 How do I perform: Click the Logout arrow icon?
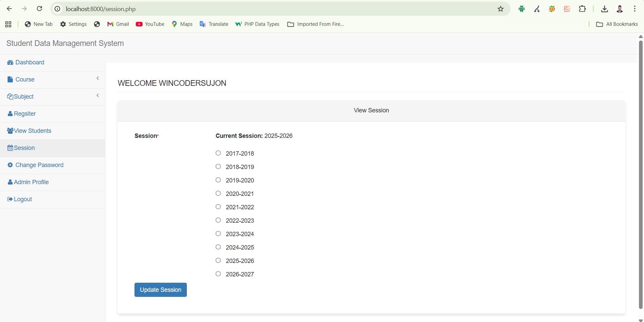(x=10, y=199)
